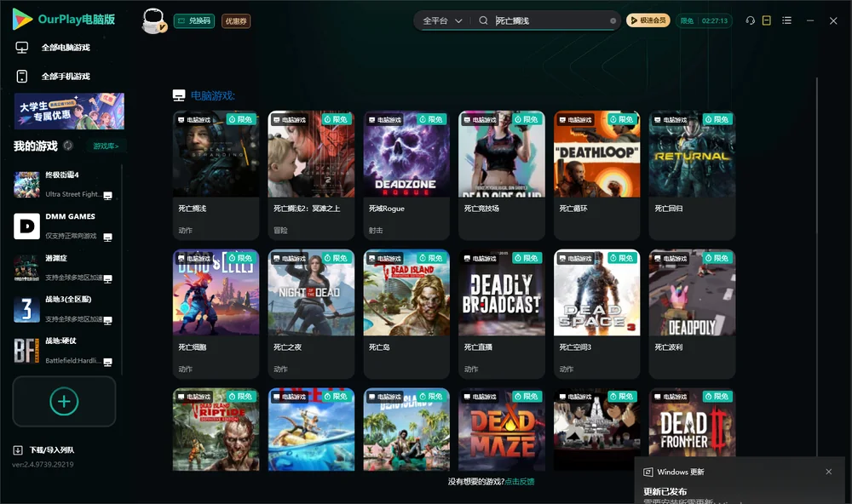
Task: Open the 大学生专属优惠 banner
Action: 69,111
